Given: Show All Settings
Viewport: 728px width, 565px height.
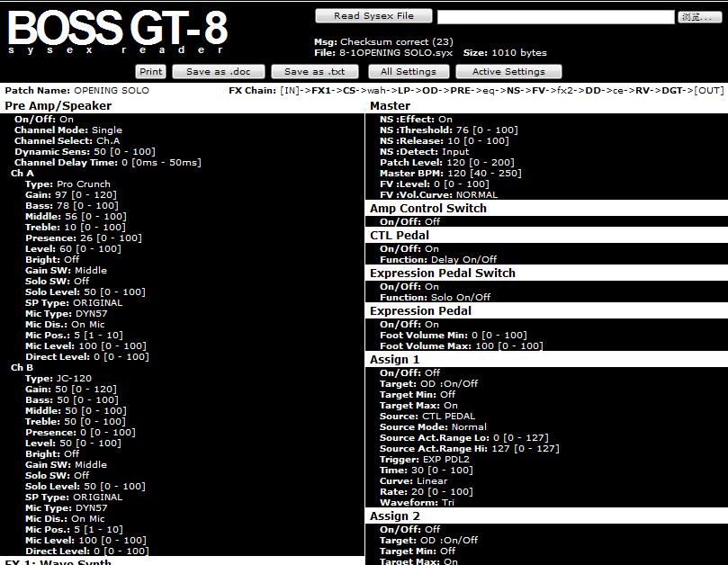Looking at the screenshot, I should (409, 71).
